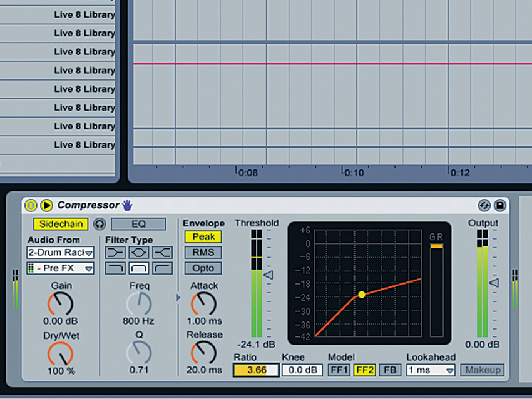Select the bell peak filter type icon
This screenshot has width=532, height=399.
(139, 253)
